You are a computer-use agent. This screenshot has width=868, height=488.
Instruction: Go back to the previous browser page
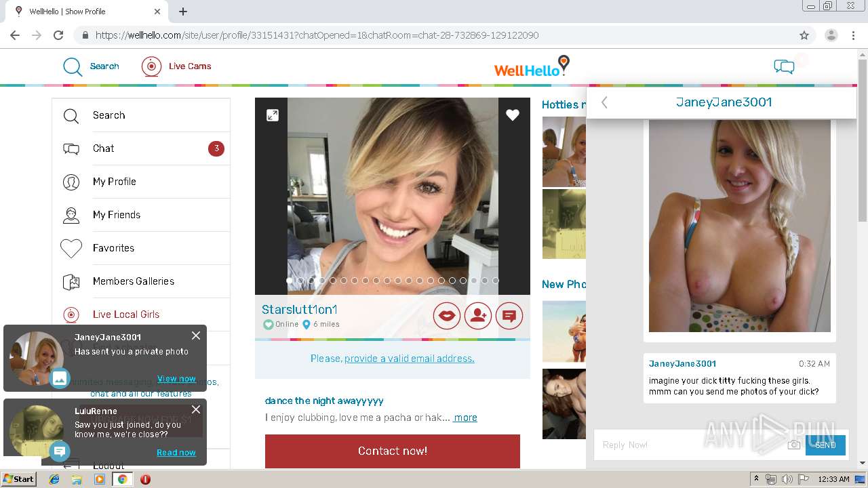pyautogui.click(x=15, y=35)
